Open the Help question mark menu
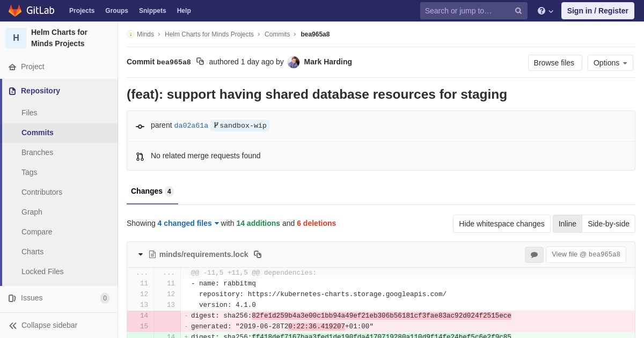The width and height of the screenshot is (644, 338). (545, 11)
